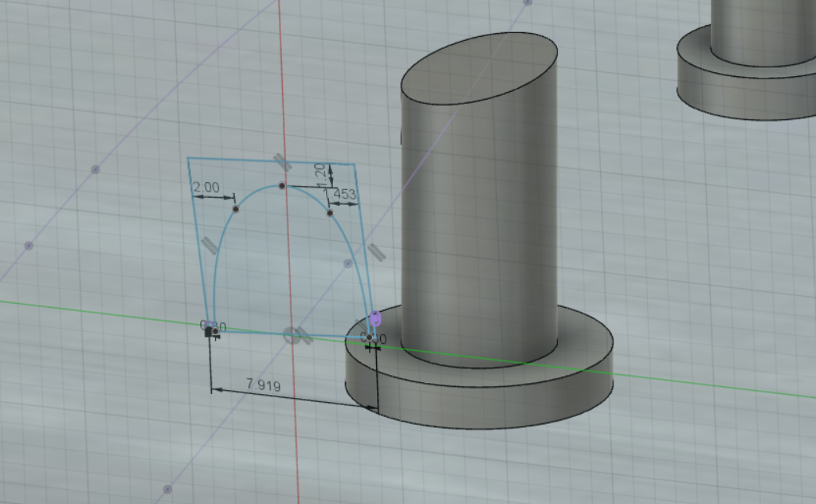This screenshot has height=504, width=816.
Task: Click the 2.00 dimension value
Action: click(206, 188)
